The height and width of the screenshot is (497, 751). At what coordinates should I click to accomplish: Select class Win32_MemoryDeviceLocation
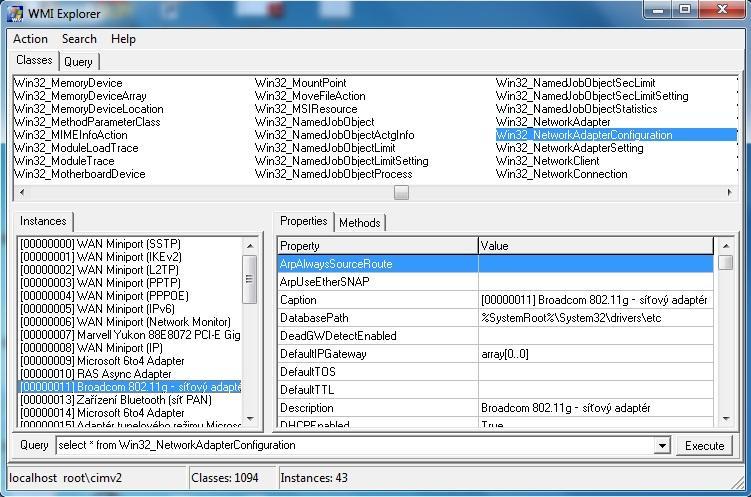[89, 109]
